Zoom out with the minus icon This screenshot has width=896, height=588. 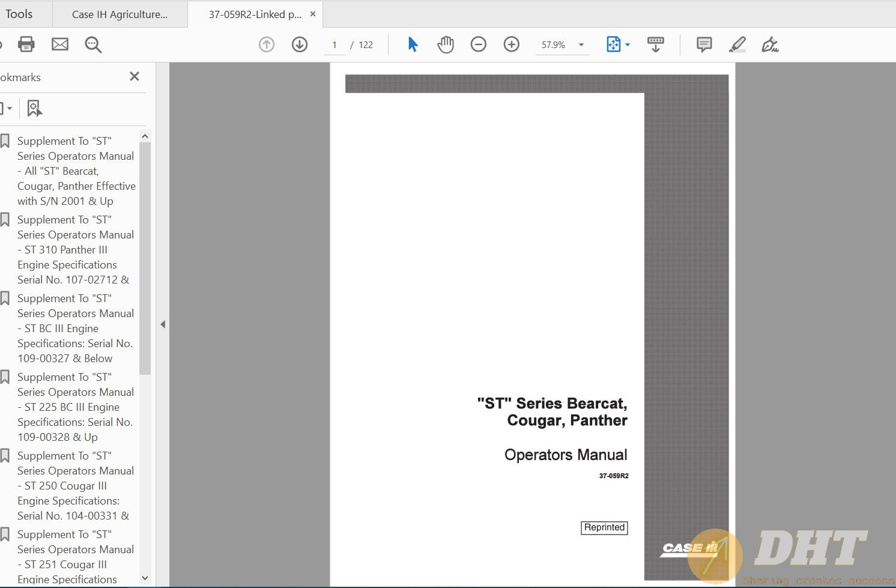[x=479, y=44]
